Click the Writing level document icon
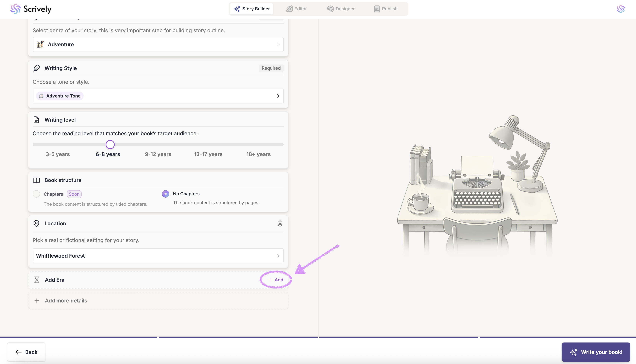The image size is (636, 364). (x=36, y=120)
